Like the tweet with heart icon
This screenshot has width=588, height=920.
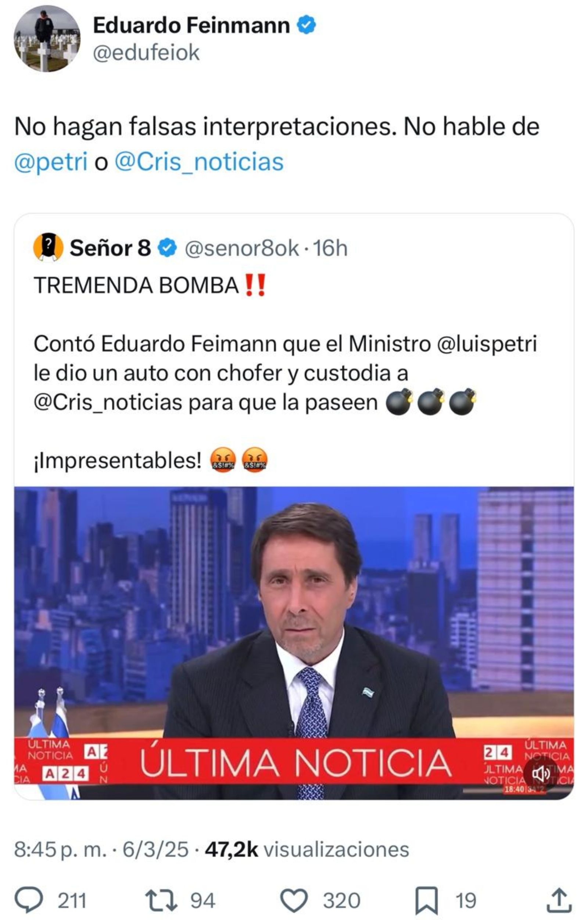[x=294, y=901]
